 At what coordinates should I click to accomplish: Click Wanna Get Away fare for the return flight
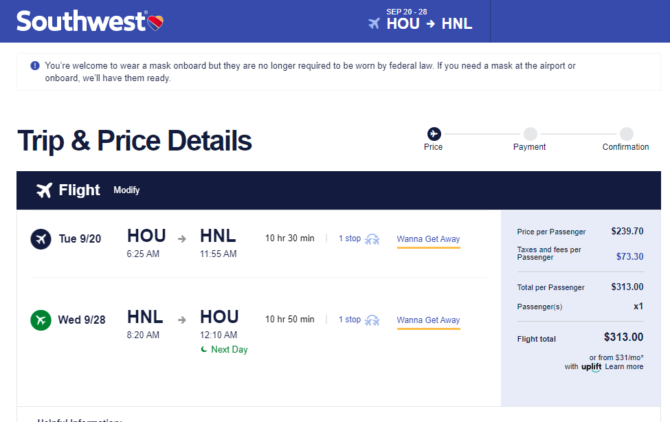(428, 320)
